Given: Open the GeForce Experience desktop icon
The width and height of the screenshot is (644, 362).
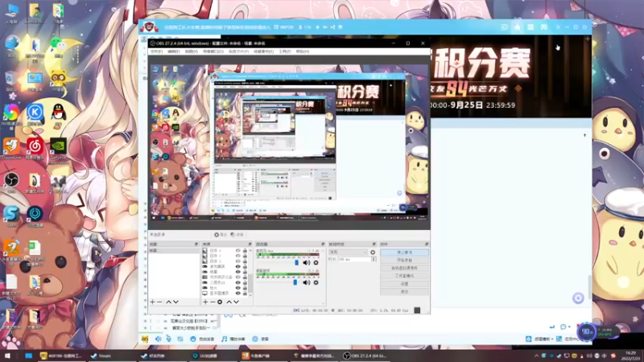Looking at the screenshot, I should click(58, 150).
